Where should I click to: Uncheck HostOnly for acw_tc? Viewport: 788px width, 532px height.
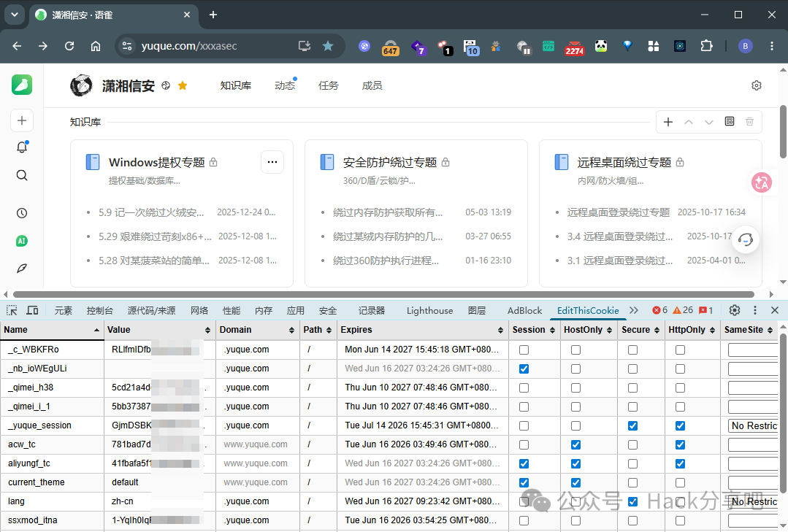point(576,444)
